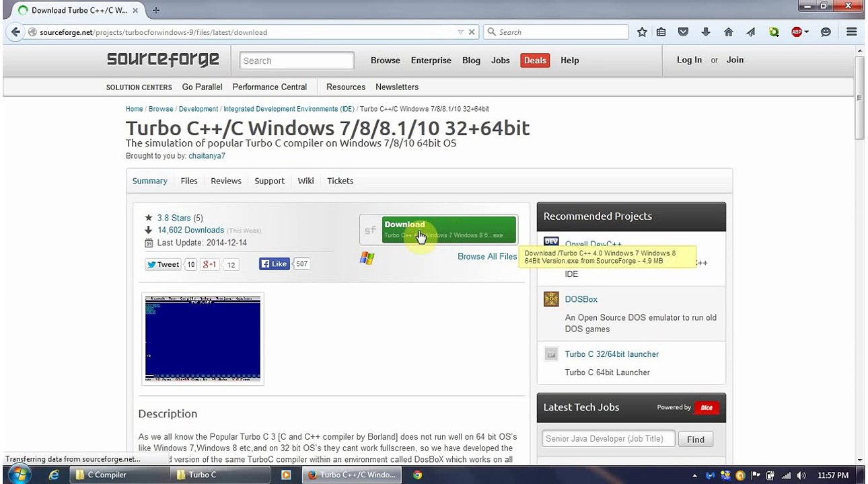
Task: Click Integrated Development Environments breadcrumb
Action: click(x=289, y=109)
